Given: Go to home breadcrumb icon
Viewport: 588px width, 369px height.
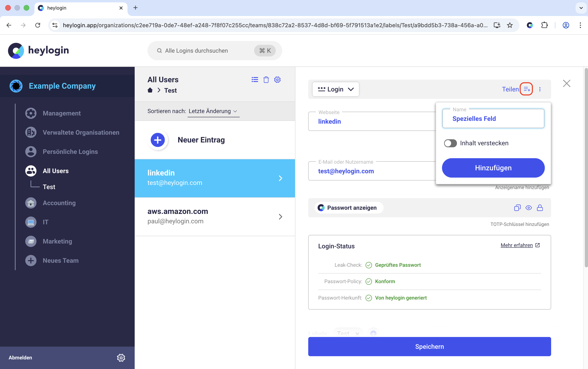Looking at the screenshot, I should (x=150, y=90).
